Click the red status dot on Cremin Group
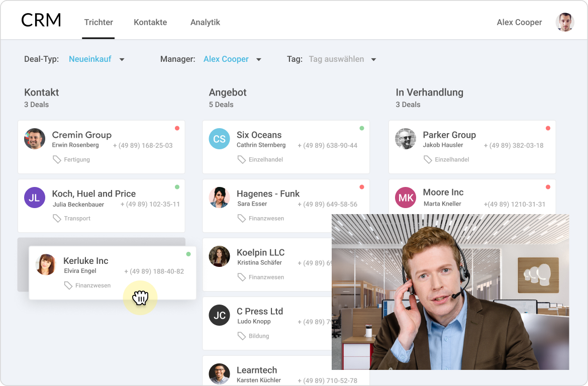Image resolution: width=588 pixels, height=386 pixels. (177, 128)
